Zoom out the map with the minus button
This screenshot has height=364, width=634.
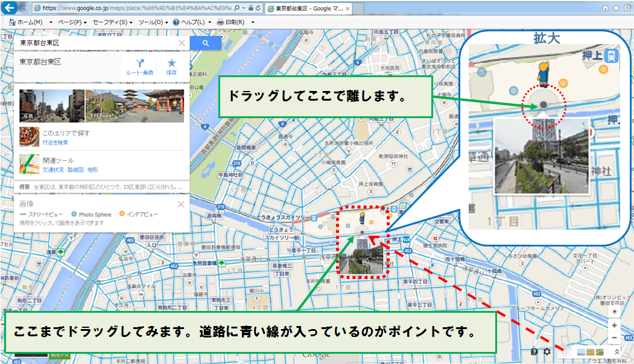tap(614, 337)
